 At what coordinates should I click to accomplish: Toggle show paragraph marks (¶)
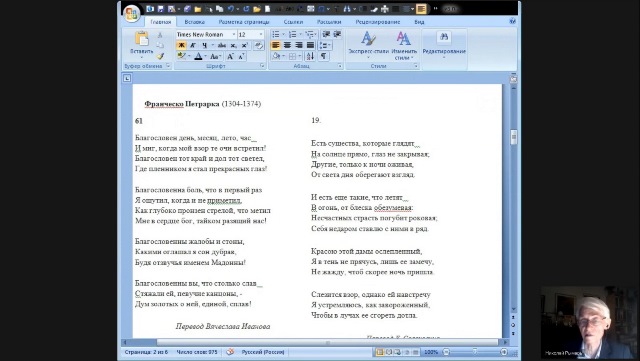tap(323, 56)
